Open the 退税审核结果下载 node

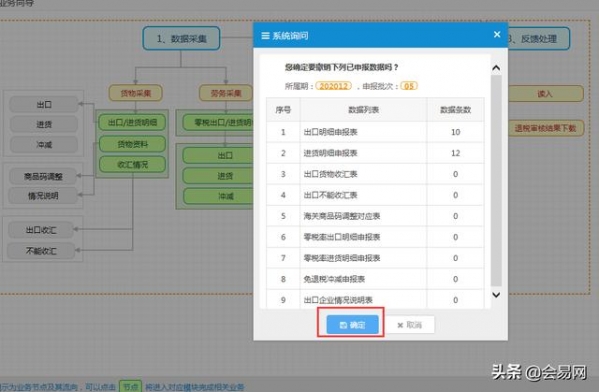[545, 128]
